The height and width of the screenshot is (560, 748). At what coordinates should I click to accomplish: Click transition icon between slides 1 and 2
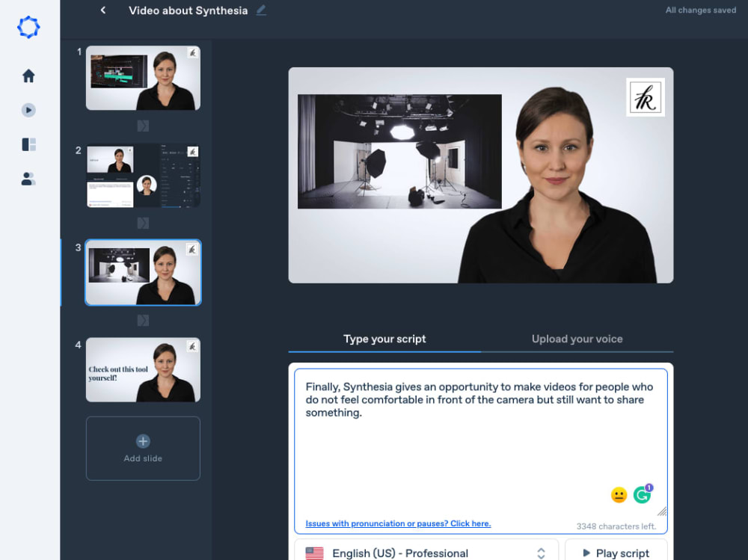143,126
